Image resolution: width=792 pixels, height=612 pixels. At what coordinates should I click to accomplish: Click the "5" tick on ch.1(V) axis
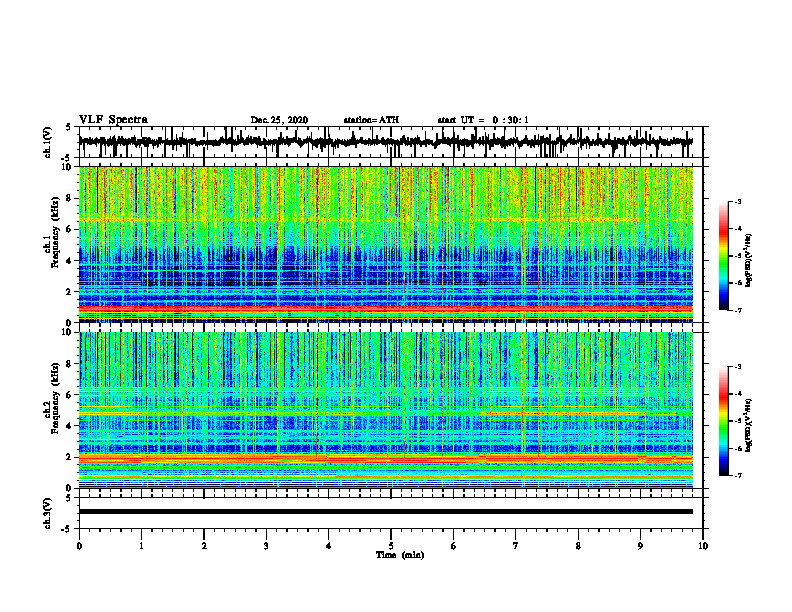pos(68,128)
